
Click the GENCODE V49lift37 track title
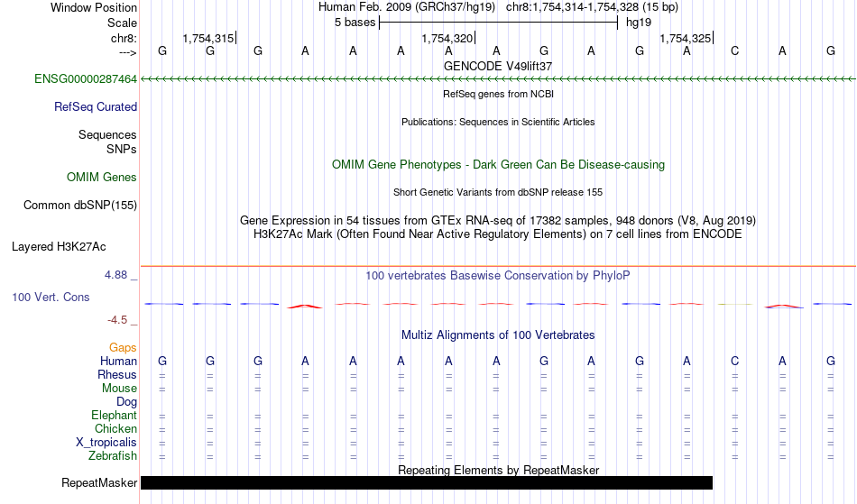pos(498,66)
